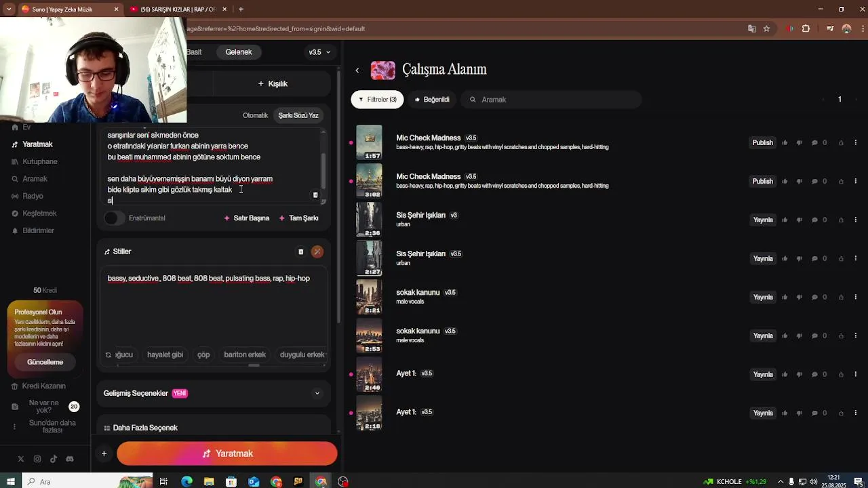Open the sokak kanunu 2:53 thumbnail
Viewport: 868px width, 488px height.
369,335
